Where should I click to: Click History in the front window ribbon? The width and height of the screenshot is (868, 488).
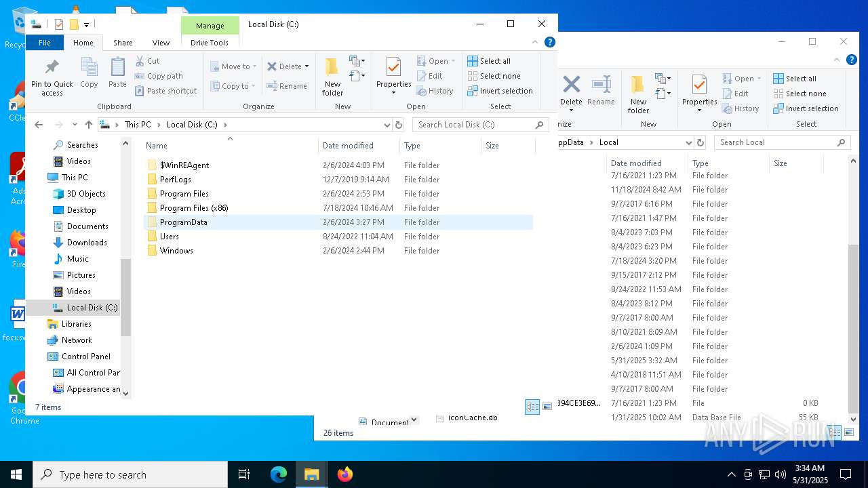pyautogui.click(x=435, y=91)
